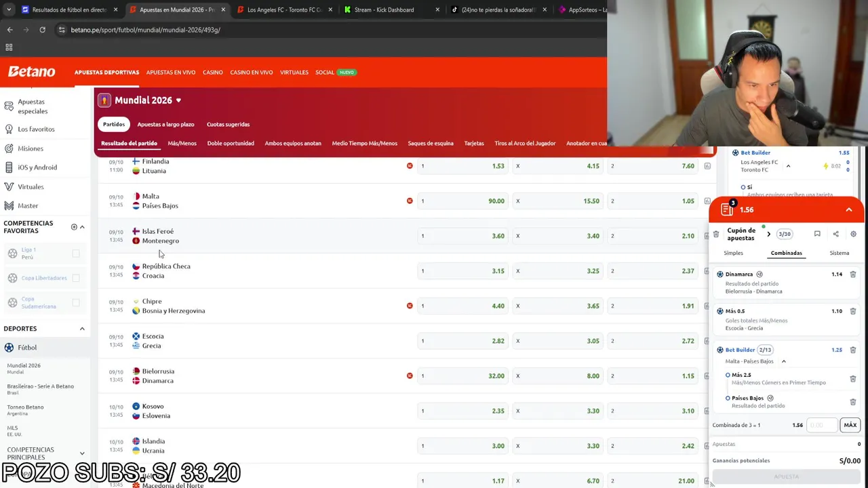Collapse the bet slip panel

tap(849, 209)
